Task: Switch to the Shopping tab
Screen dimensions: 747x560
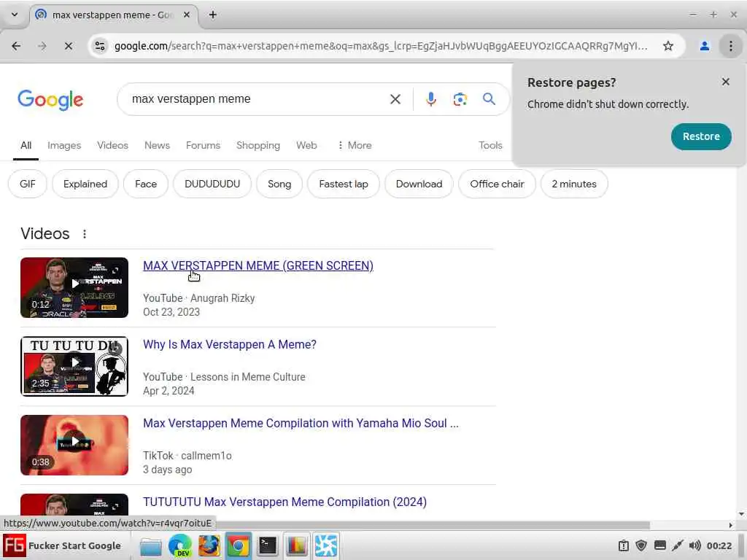Action: [258, 146]
